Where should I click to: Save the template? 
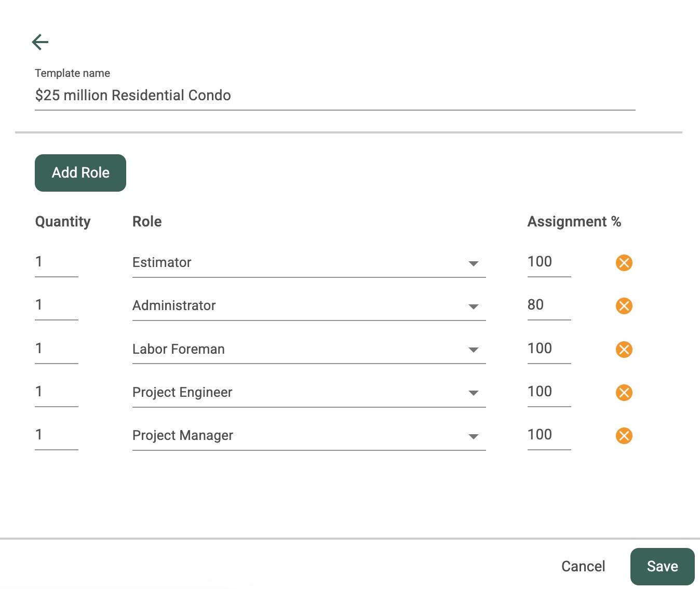[x=662, y=567]
